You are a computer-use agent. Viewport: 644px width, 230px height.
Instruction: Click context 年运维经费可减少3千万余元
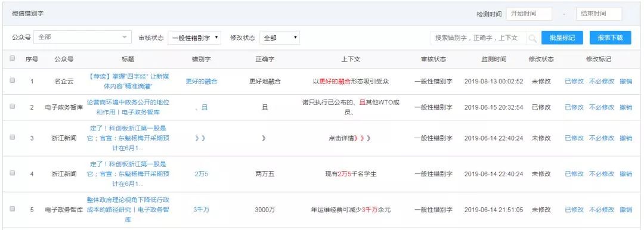[x=351, y=210]
